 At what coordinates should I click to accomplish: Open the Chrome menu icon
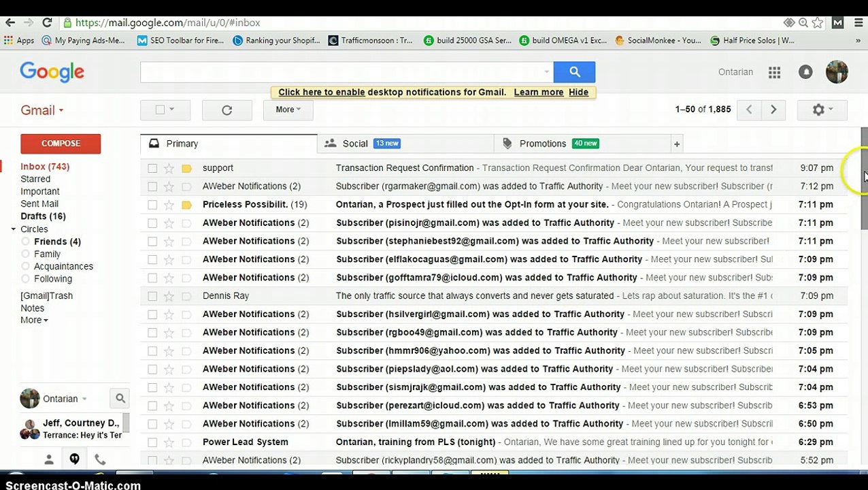point(857,22)
